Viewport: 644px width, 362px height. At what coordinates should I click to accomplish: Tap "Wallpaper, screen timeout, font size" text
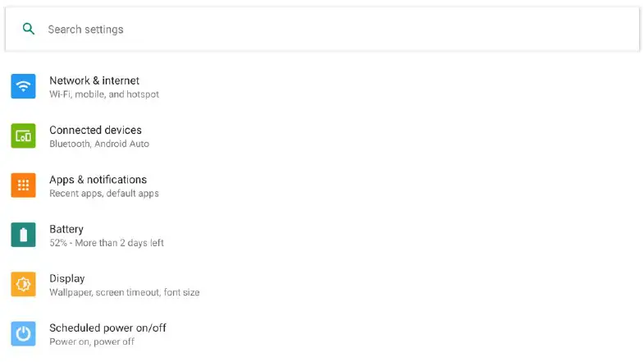124,292
